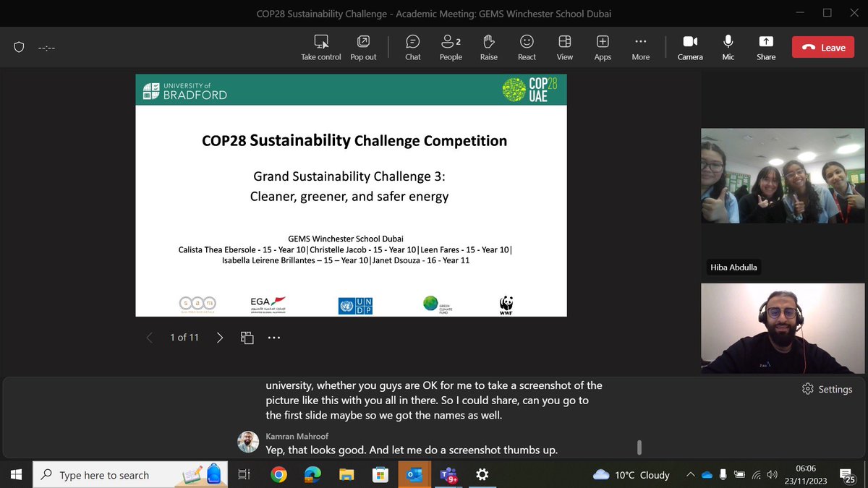Open Task View on the taskbar

click(244, 474)
